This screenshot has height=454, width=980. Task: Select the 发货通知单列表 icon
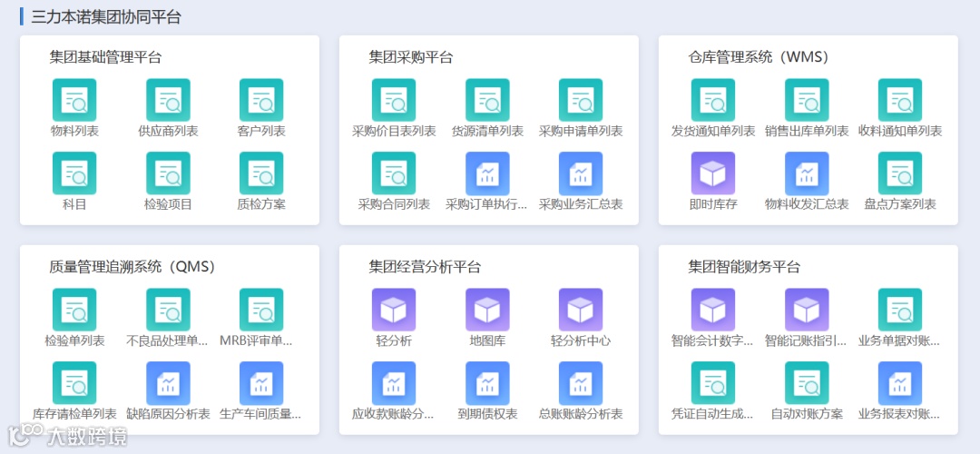click(x=713, y=100)
